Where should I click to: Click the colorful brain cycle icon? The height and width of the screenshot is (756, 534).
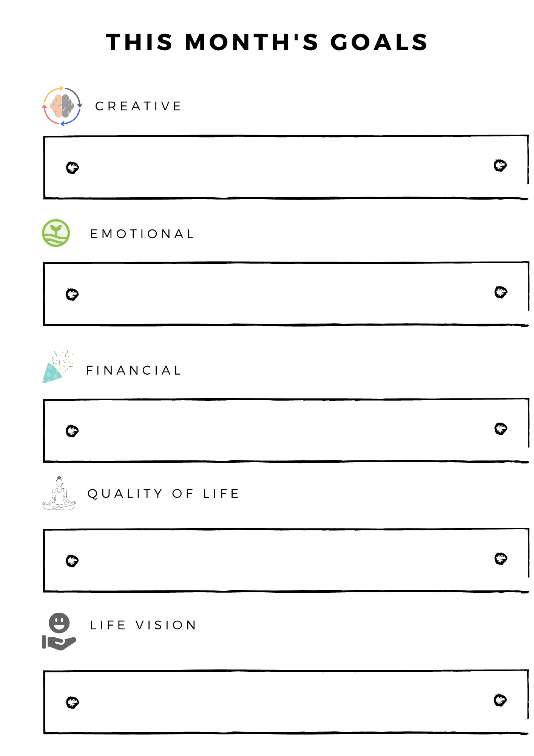click(62, 106)
